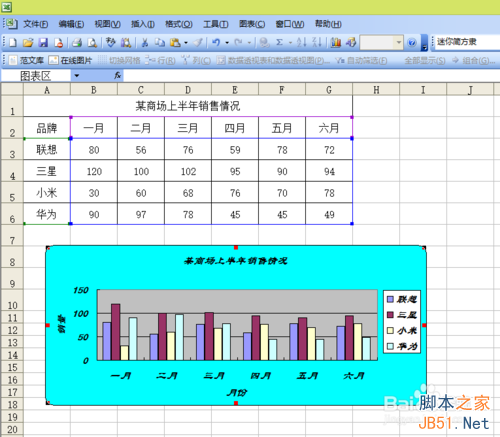
Task: Click the Drawing toolbar icon
Action: pos(351,43)
